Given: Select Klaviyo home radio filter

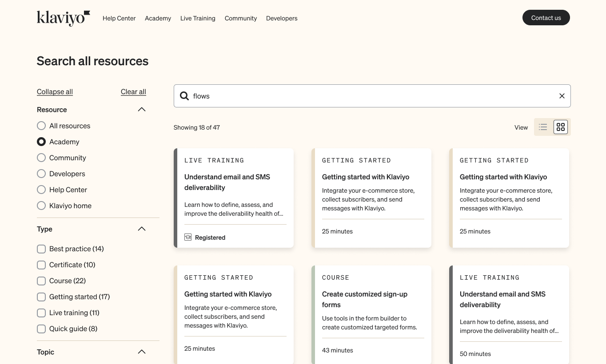Looking at the screenshot, I should tap(41, 206).
